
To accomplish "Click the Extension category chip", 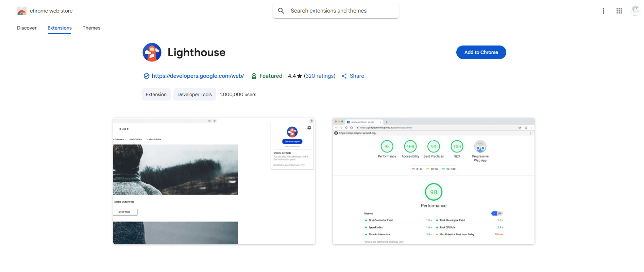I will [156, 94].
